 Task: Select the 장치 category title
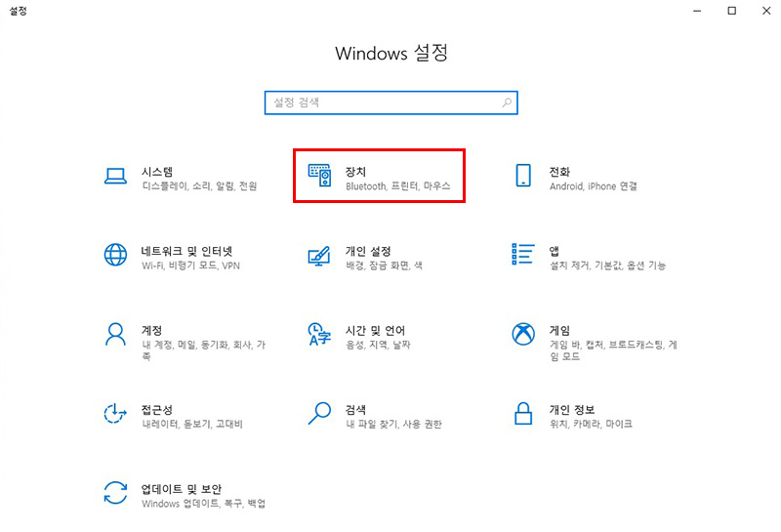click(x=355, y=172)
